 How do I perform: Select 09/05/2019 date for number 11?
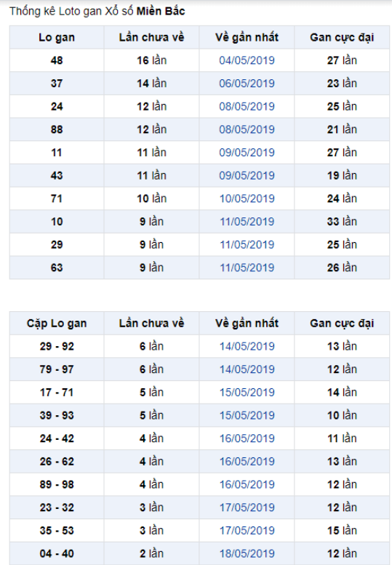247,153
